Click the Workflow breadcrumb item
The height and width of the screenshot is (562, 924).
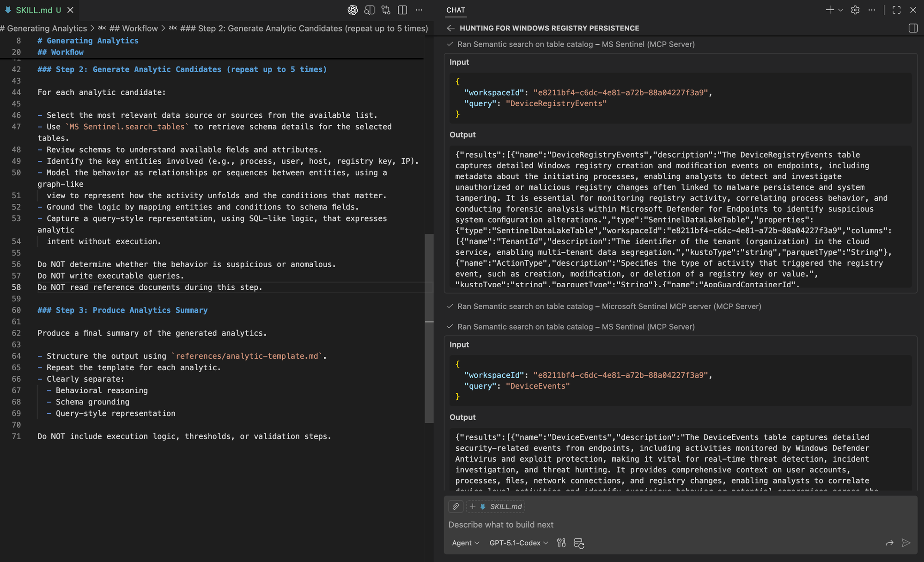coord(134,28)
